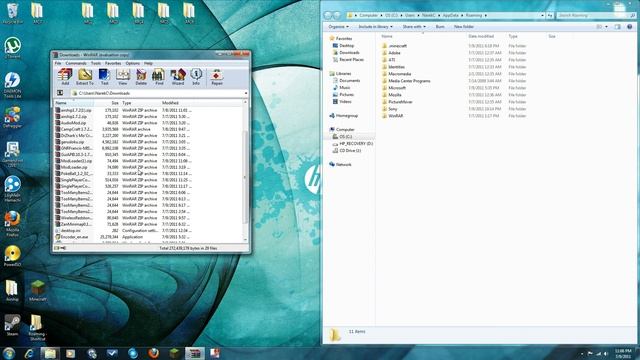This screenshot has width=640, height=360.
Task: Click the uTorrent desktop icon
Action: [13, 48]
